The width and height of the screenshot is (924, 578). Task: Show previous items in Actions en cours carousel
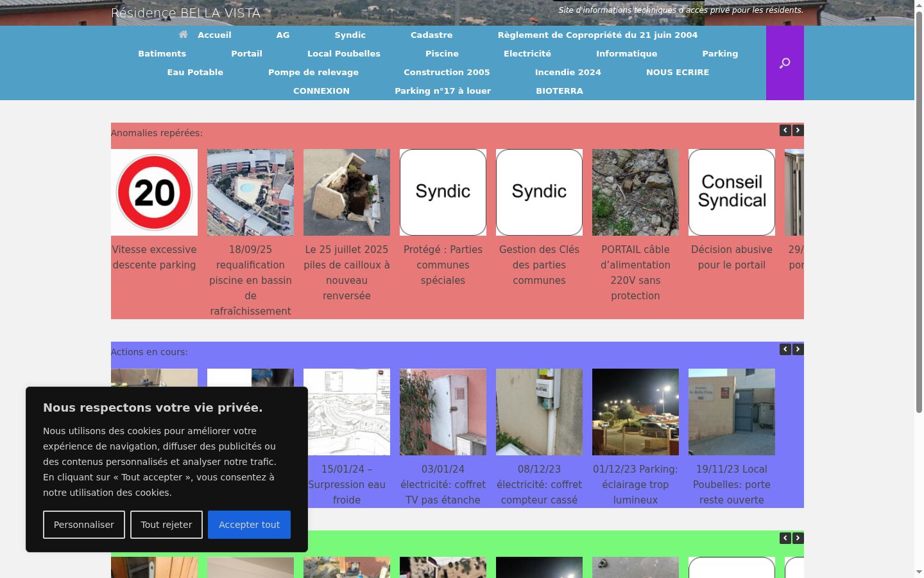pos(785,349)
